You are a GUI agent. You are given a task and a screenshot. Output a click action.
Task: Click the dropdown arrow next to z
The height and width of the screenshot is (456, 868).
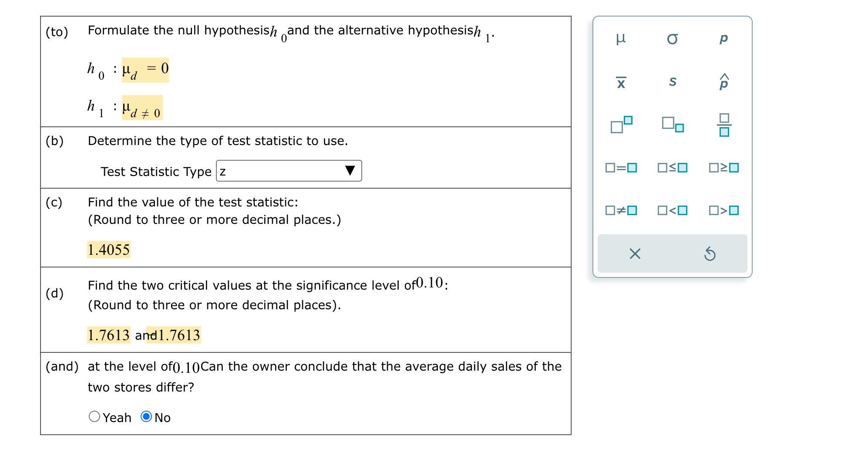[x=351, y=171]
